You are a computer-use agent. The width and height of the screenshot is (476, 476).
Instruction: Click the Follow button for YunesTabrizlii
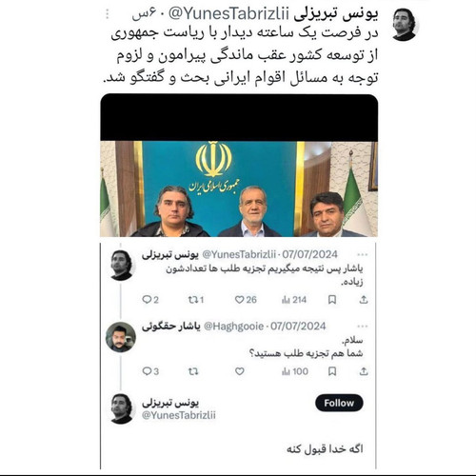point(339,403)
